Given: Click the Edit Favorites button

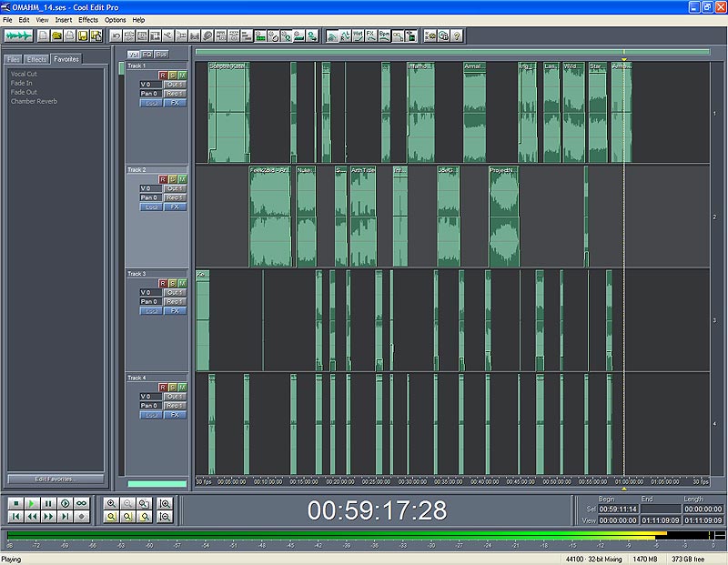Looking at the screenshot, I should coord(56,479).
